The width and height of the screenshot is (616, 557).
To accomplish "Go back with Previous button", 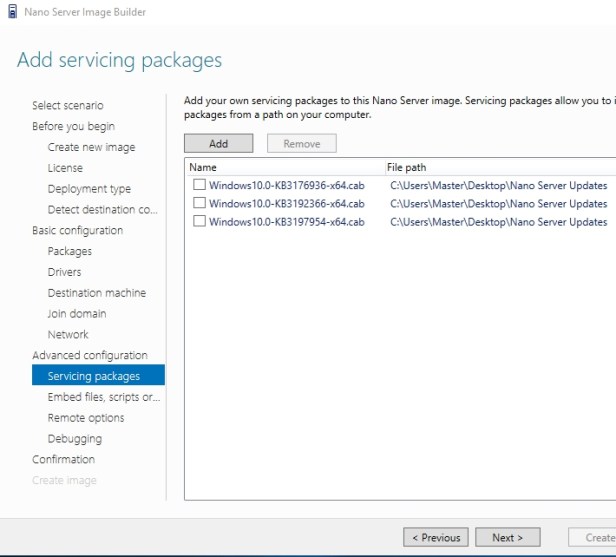I will 436,537.
